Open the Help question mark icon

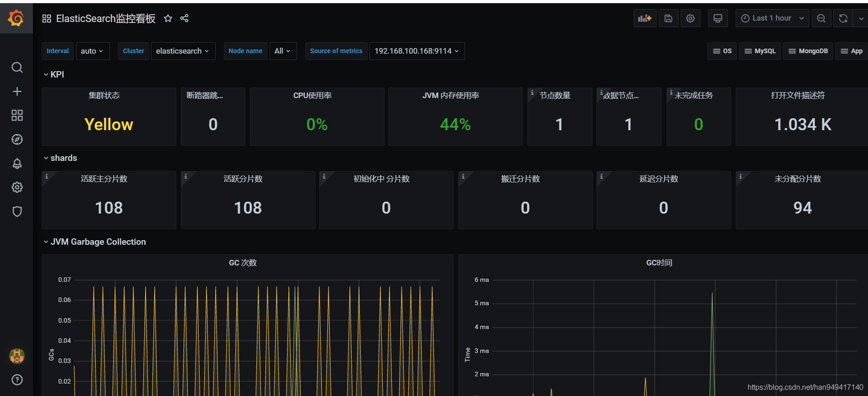17,379
